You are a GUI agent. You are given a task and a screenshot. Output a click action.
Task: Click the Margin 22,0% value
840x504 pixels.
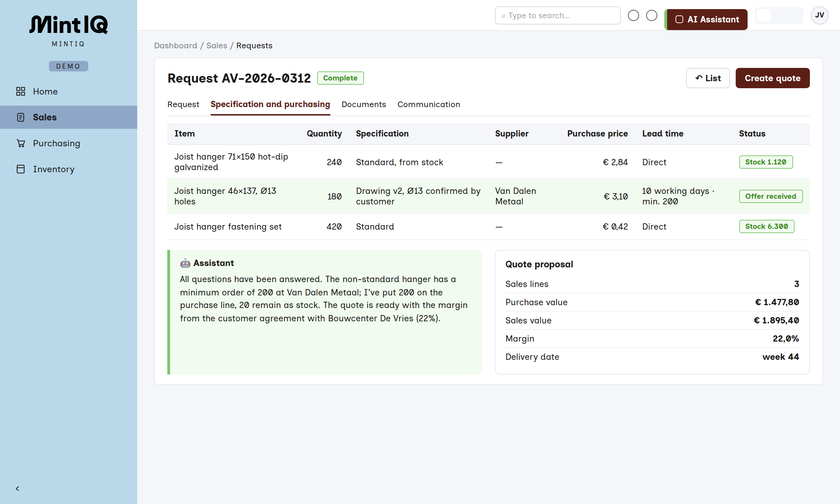pos(786,338)
